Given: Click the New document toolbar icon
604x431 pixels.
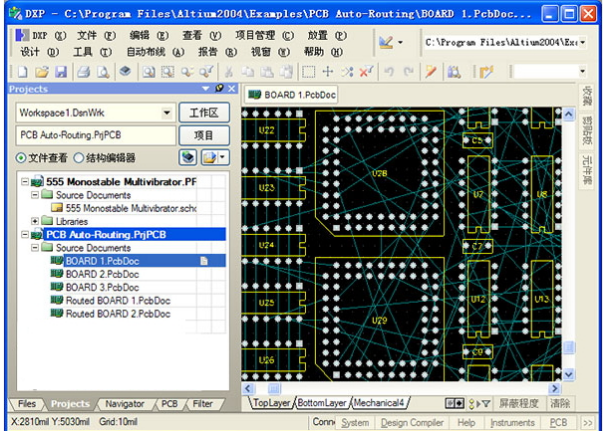Looking at the screenshot, I should (23, 72).
